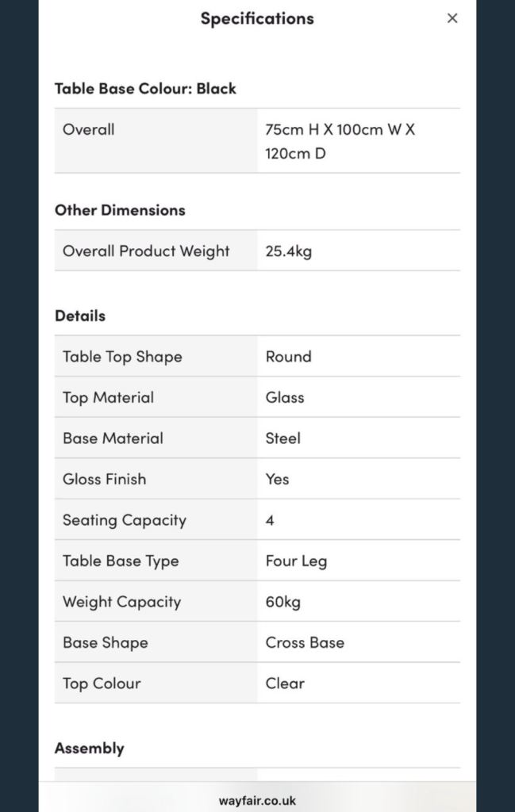
Task: Select the Weight Capacity row label
Action: tap(121, 602)
